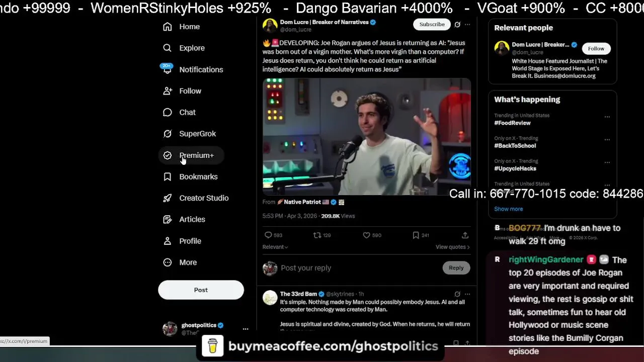
Task: Select Creator Studio menu label
Action: (204, 198)
